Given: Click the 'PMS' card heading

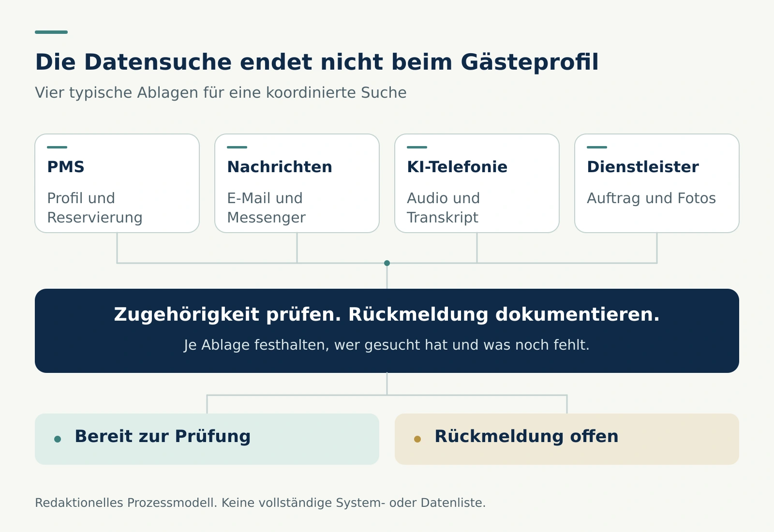Looking at the screenshot, I should [66, 167].
